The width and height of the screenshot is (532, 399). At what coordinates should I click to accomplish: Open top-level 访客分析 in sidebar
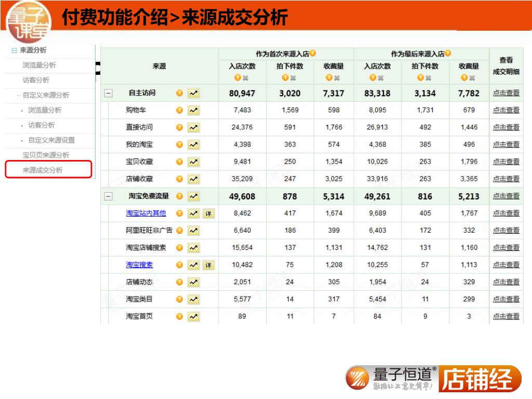(x=36, y=80)
